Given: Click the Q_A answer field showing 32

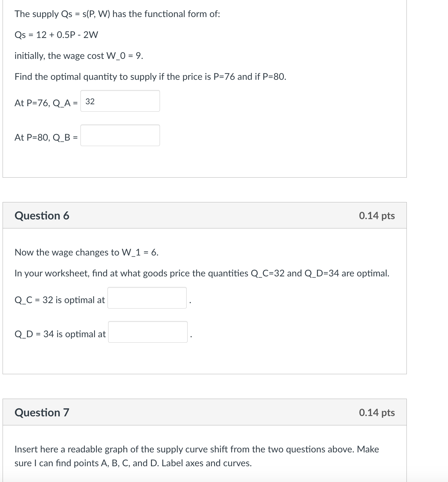Looking at the screenshot, I should (120, 101).
